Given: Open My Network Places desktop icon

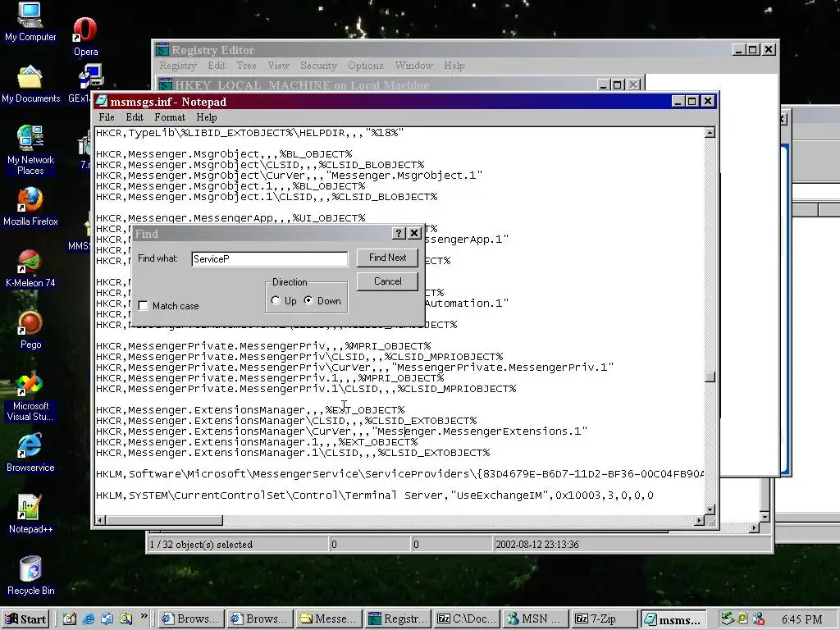Looking at the screenshot, I should [30, 150].
